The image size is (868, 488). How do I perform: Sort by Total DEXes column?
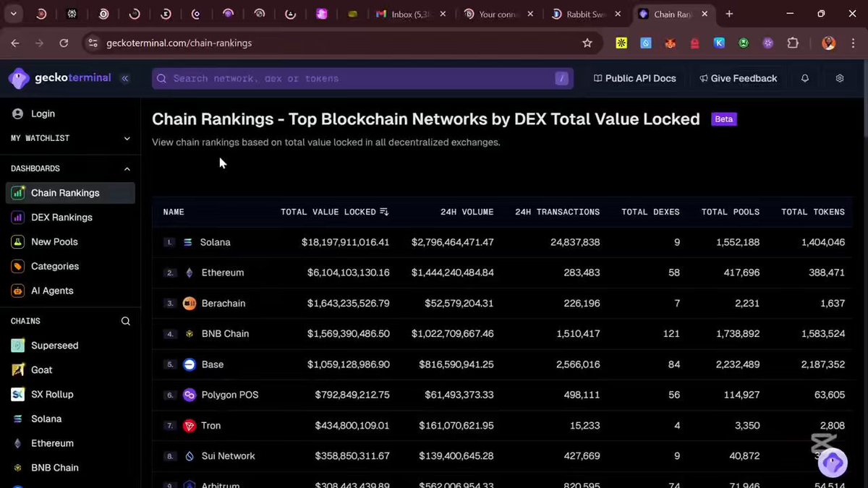pyautogui.click(x=650, y=212)
